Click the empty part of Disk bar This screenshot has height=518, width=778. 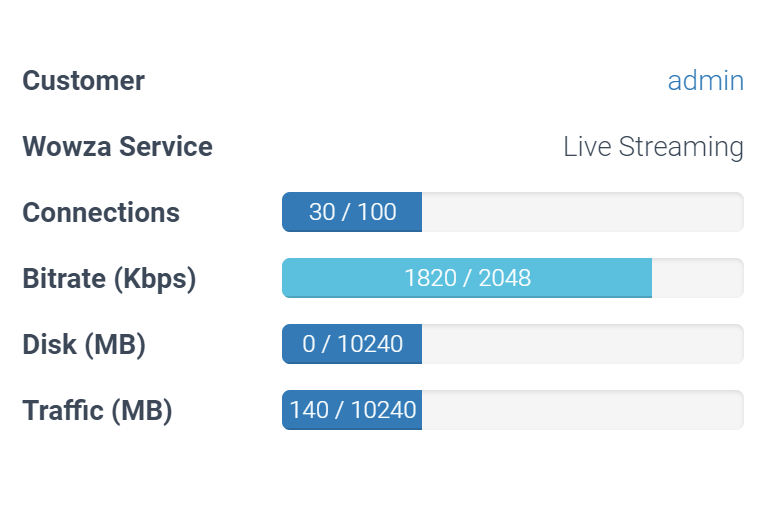point(583,344)
